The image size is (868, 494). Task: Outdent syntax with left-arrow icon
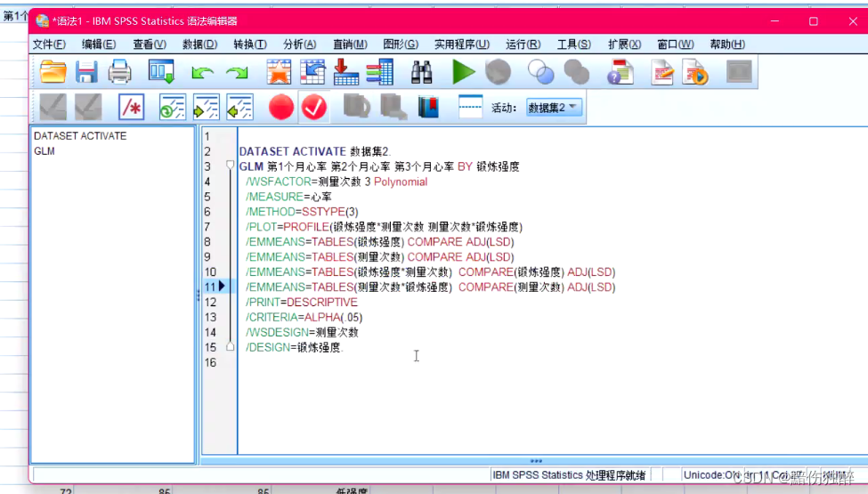click(x=239, y=107)
